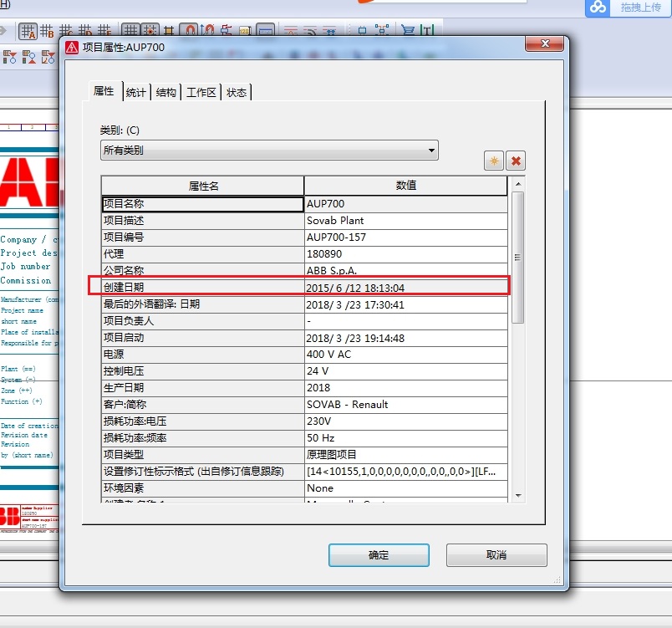This screenshot has width=672, height=628.
Task: Click the grid icon labeled B in toolbar
Action: (x=46, y=32)
